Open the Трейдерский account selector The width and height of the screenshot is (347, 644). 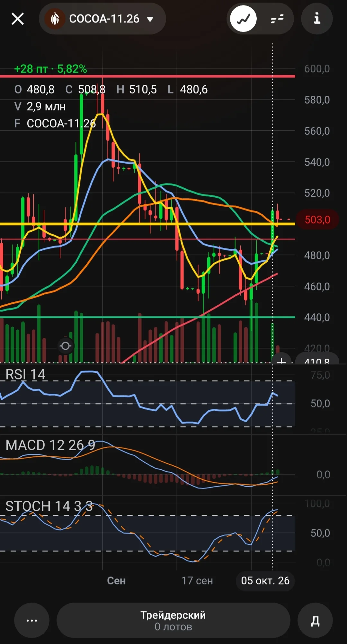pos(173,620)
